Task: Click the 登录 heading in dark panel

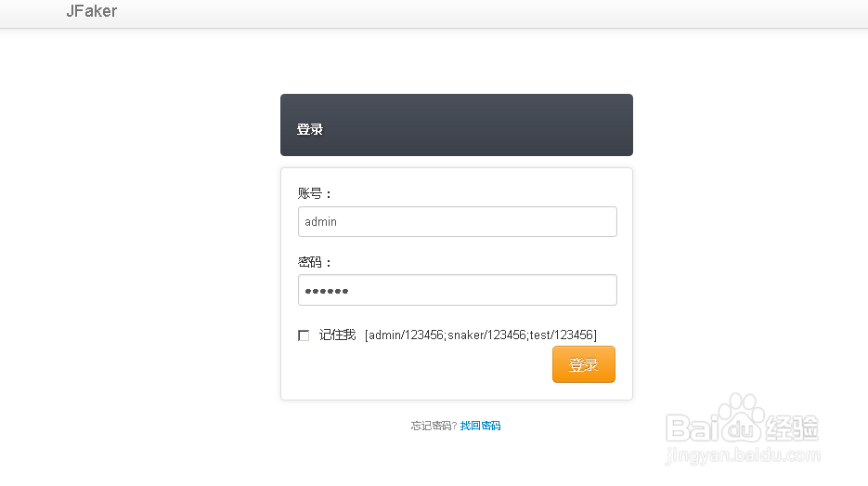Action: 310,130
